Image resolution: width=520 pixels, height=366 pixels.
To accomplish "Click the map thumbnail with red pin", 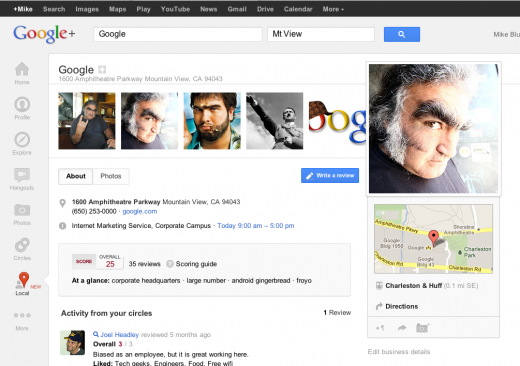I will click(x=433, y=239).
